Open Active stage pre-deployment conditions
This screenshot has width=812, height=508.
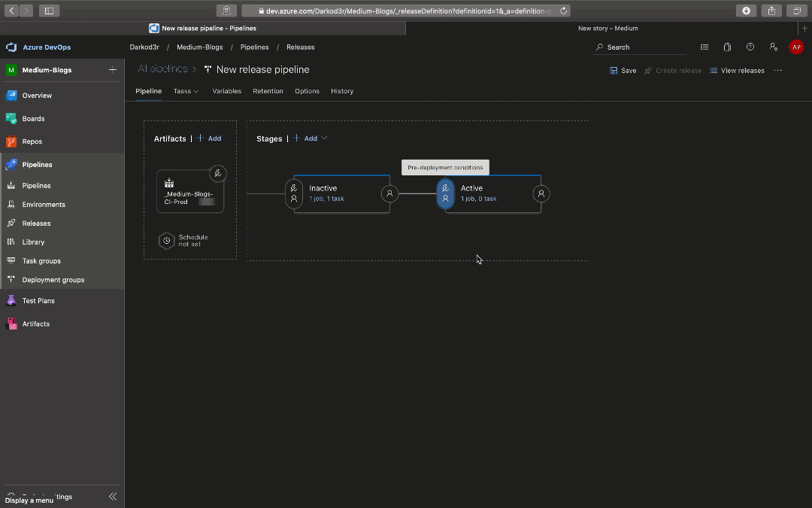(x=445, y=193)
